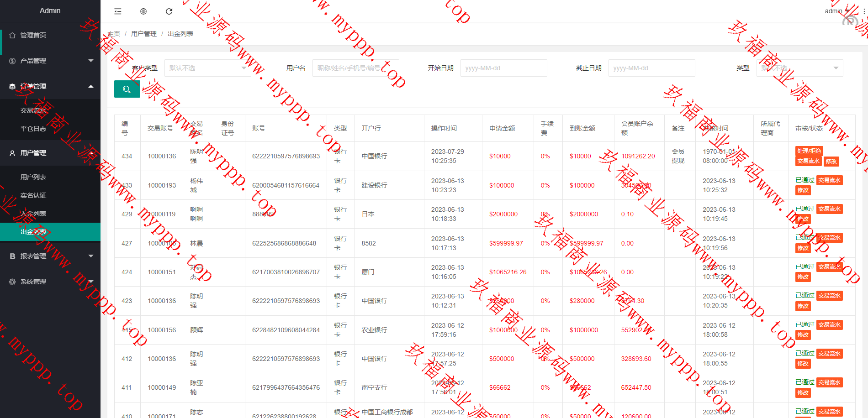Click the 开始日期 date input field
868x418 pixels.
point(503,68)
